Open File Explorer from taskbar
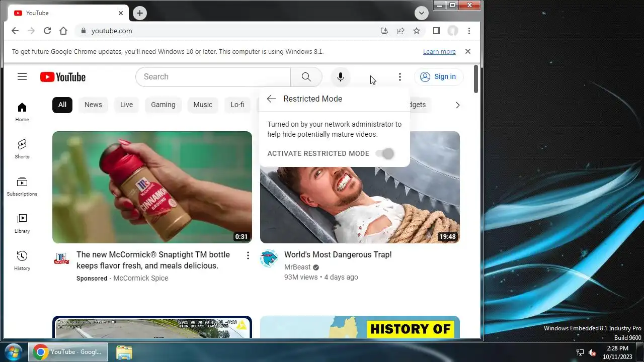 tap(124, 352)
